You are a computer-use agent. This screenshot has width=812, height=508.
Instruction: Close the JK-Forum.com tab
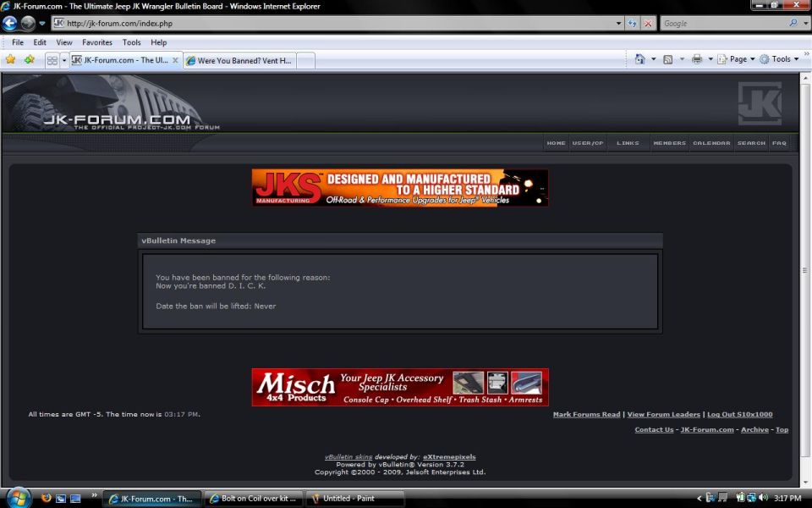coord(175,60)
